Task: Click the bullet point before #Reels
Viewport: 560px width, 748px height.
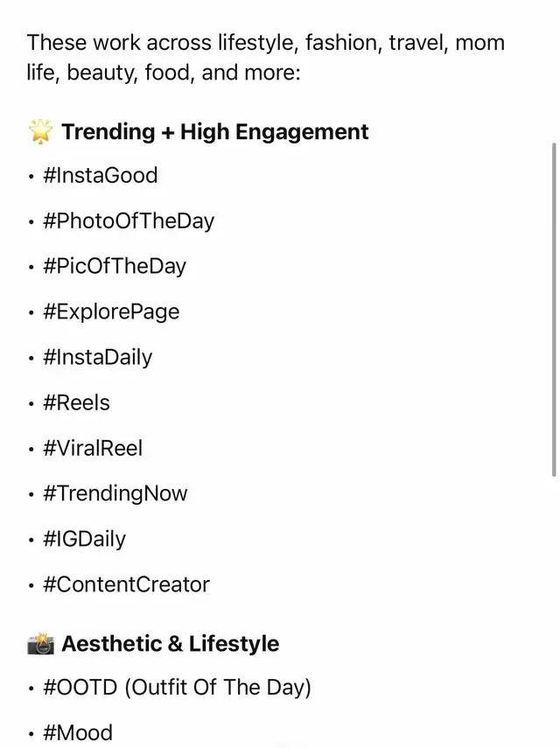Action: [x=31, y=403]
